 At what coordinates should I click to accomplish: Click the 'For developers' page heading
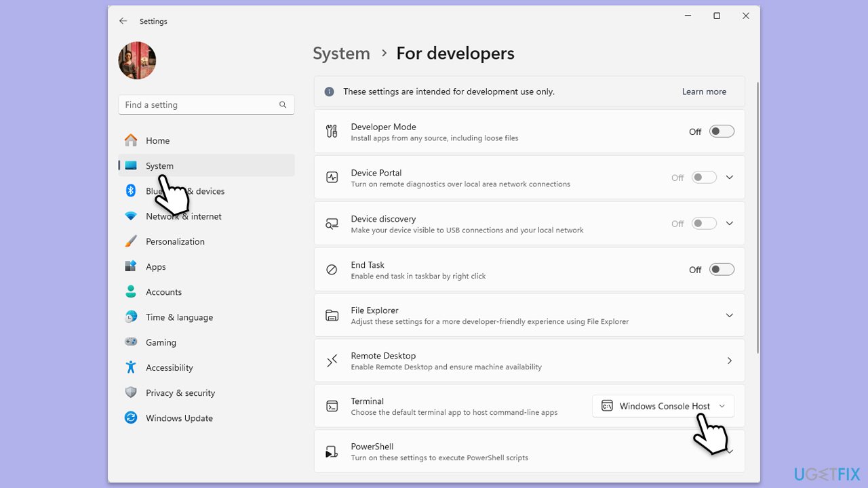click(x=455, y=54)
